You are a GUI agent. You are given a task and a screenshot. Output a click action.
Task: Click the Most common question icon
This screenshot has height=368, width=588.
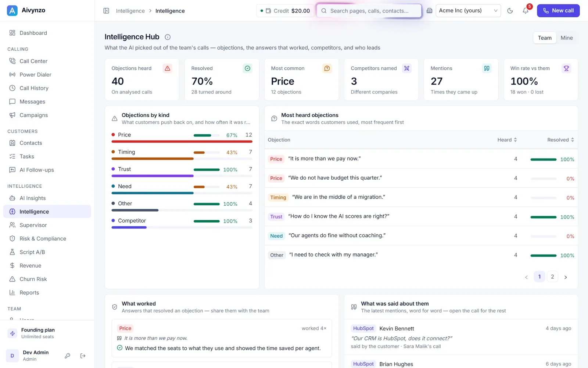[327, 68]
